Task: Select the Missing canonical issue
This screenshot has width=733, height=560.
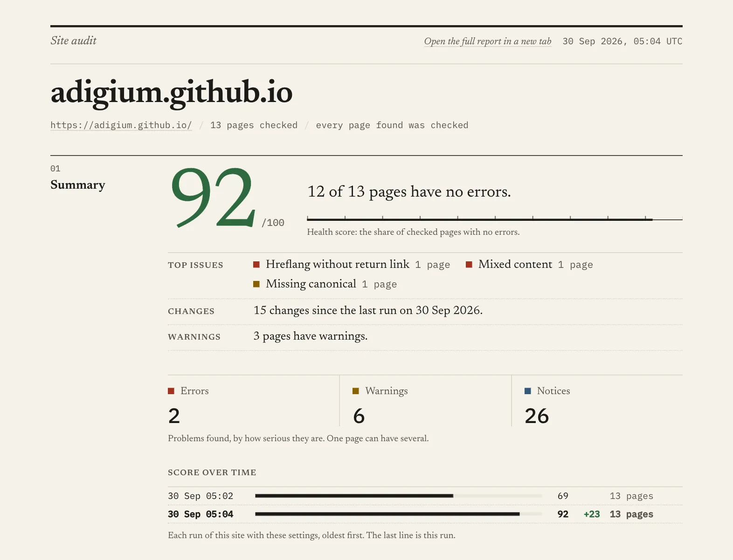Action: [x=311, y=284]
